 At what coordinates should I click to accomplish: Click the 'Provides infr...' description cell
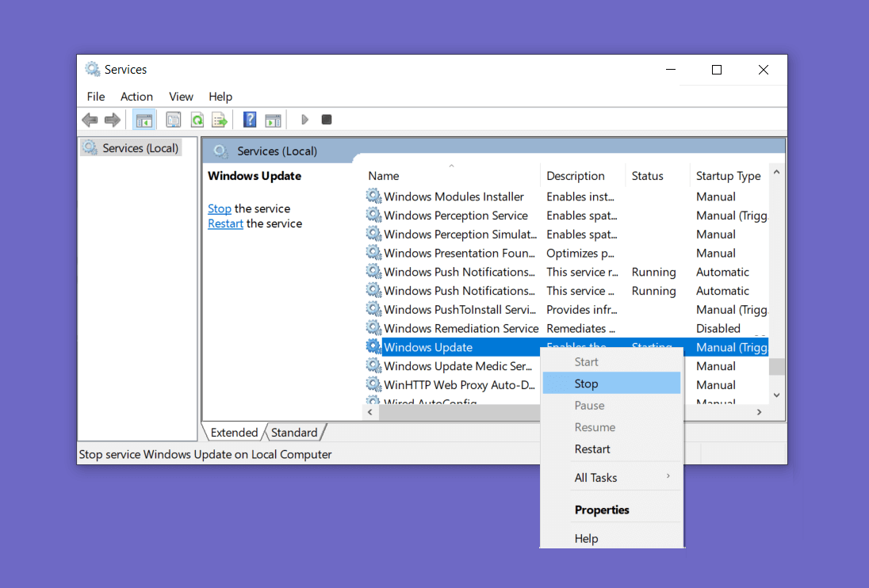coord(582,310)
